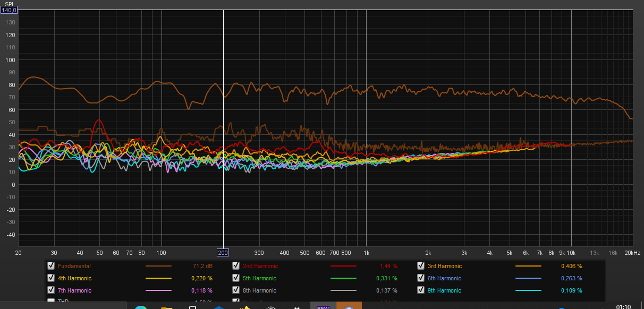Uncheck the 9th Harmonic checkbox

point(421,290)
